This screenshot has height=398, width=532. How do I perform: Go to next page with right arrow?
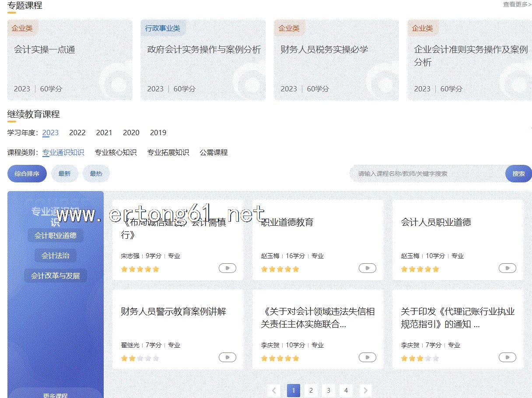365,390
